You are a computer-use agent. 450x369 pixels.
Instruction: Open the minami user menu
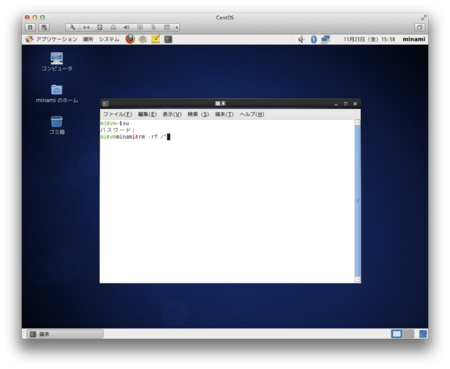414,39
